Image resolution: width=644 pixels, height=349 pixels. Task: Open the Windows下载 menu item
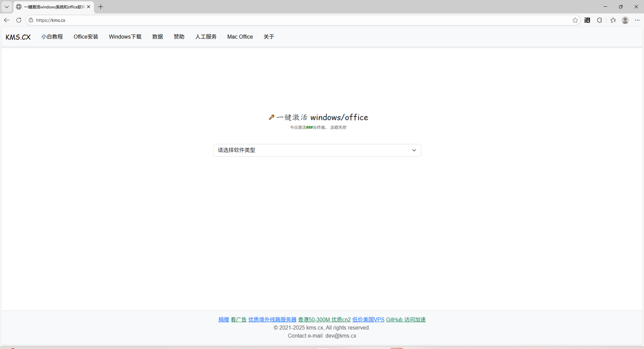pos(125,37)
